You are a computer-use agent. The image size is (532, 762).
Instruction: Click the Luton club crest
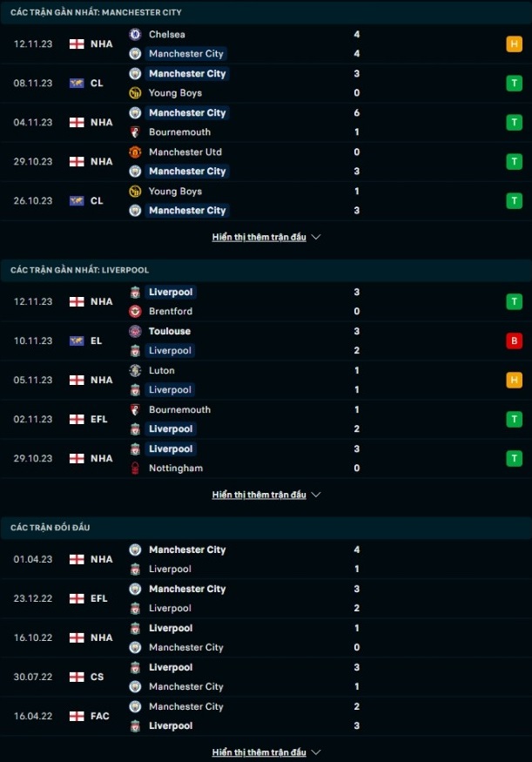(x=135, y=370)
